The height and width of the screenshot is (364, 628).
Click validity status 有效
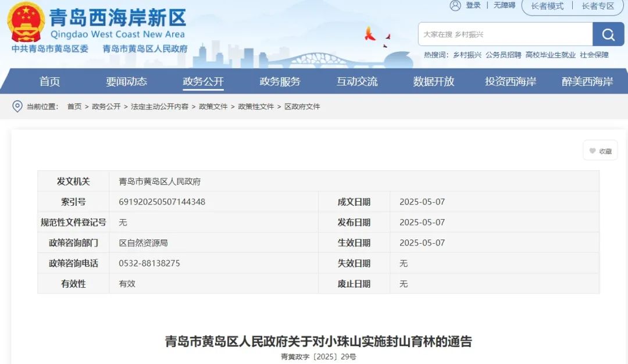pos(127,284)
